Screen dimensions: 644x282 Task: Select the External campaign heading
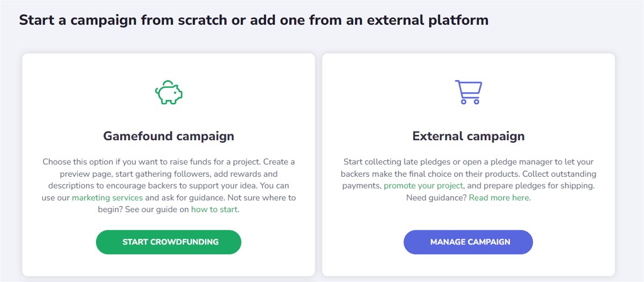[469, 136]
